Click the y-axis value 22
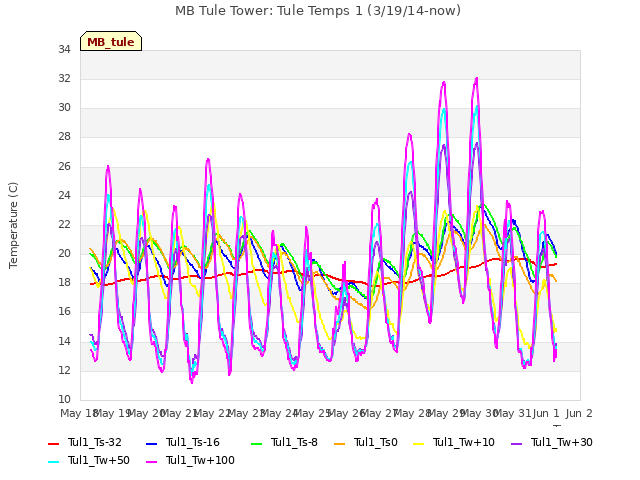640x480 pixels. pyautogui.click(x=64, y=224)
